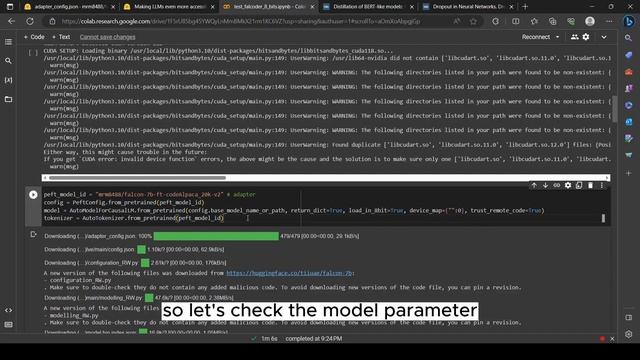Close the Dropout in Neural Networks tab
This screenshot has width=640, height=360.
(511, 7)
